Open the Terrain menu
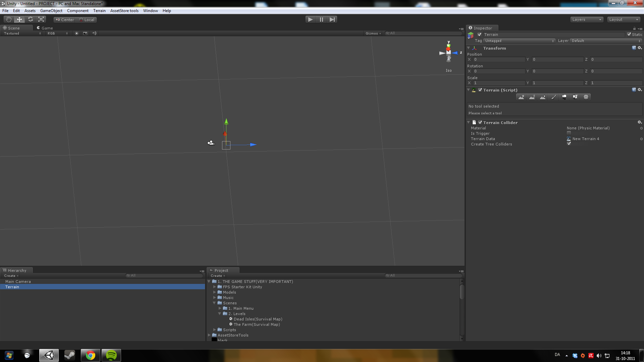The width and height of the screenshot is (644, 362). pyautogui.click(x=99, y=11)
